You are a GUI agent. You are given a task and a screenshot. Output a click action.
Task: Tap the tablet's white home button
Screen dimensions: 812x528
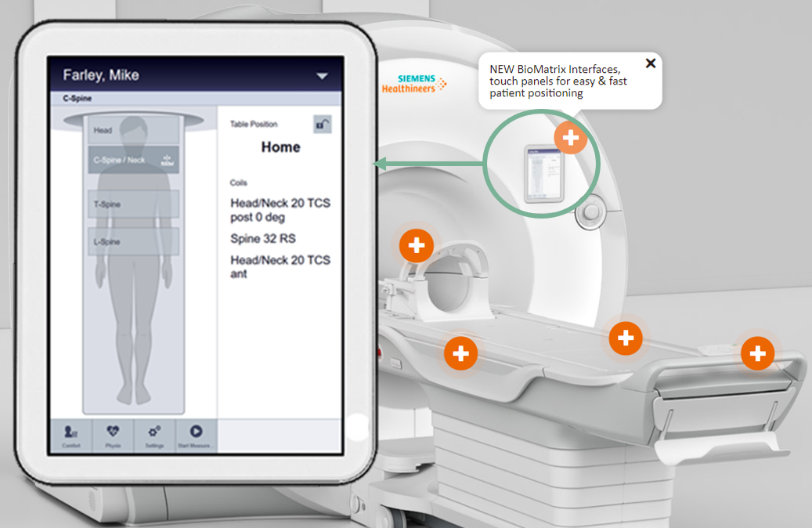pyautogui.click(x=358, y=427)
